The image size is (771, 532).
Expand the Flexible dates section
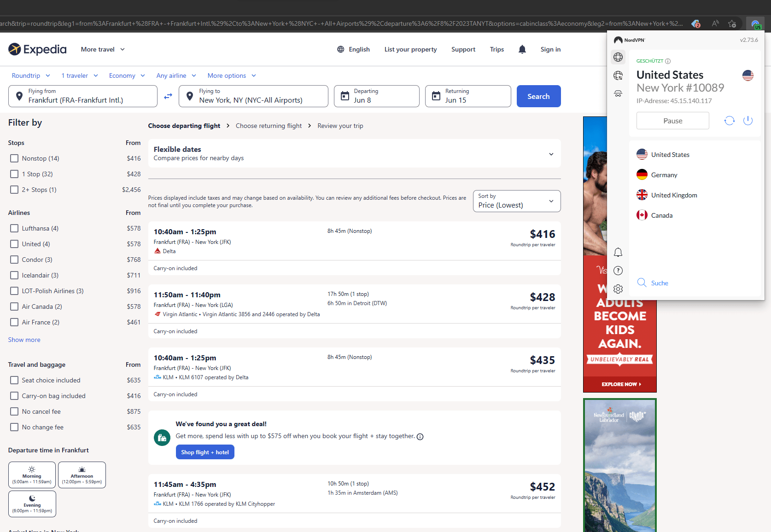pyautogui.click(x=354, y=153)
